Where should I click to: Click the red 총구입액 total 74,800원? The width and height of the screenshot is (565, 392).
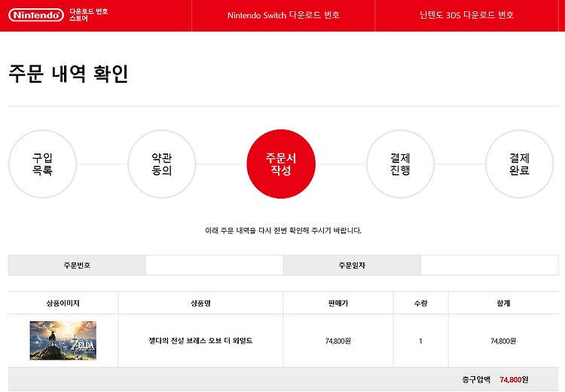[x=514, y=379]
